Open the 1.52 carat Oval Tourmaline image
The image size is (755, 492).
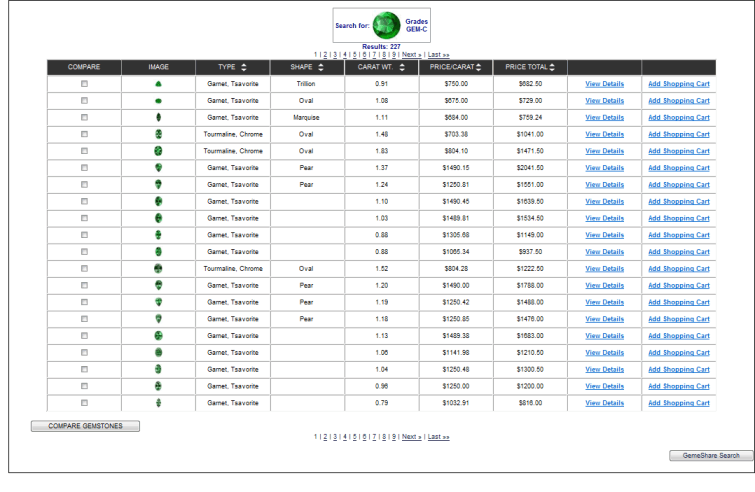coord(158,269)
